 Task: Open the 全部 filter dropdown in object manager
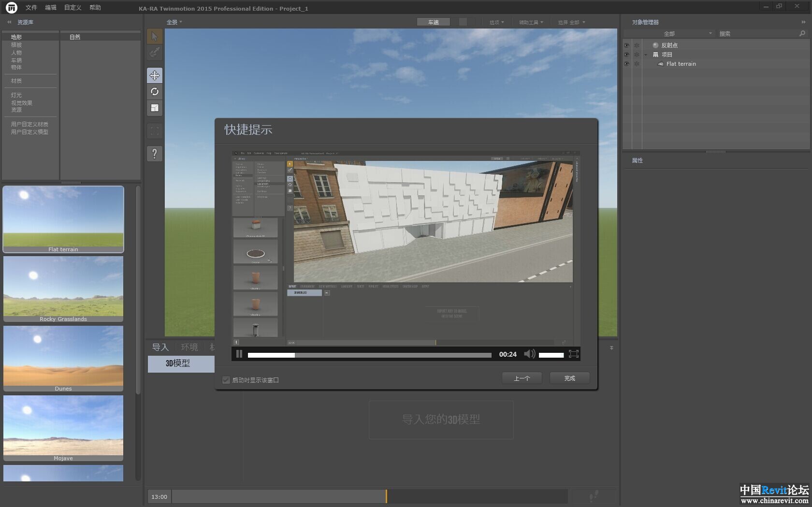coord(669,33)
